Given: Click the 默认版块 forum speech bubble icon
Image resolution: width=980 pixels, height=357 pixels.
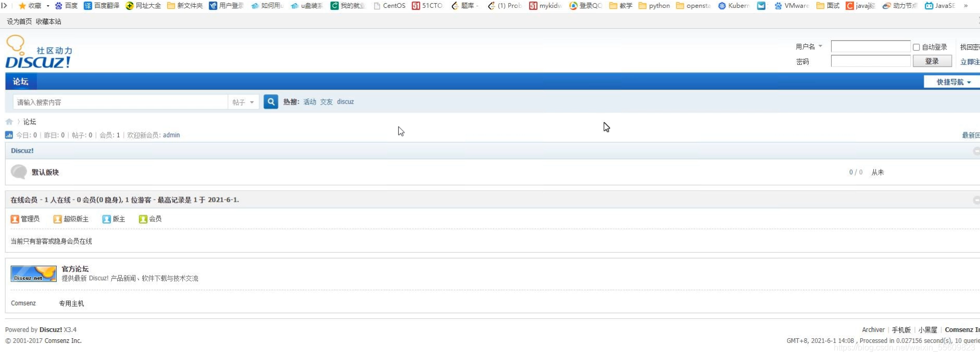Looking at the screenshot, I should click(19, 172).
